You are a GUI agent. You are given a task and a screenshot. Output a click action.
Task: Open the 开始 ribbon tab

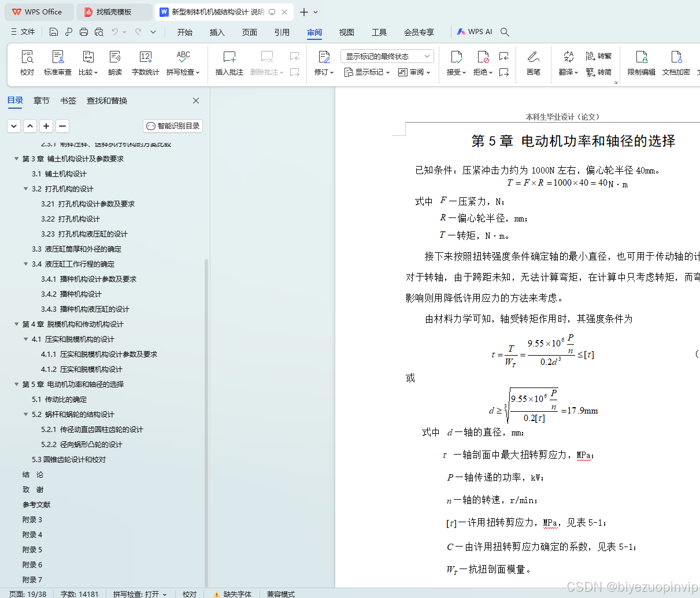click(185, 32)
